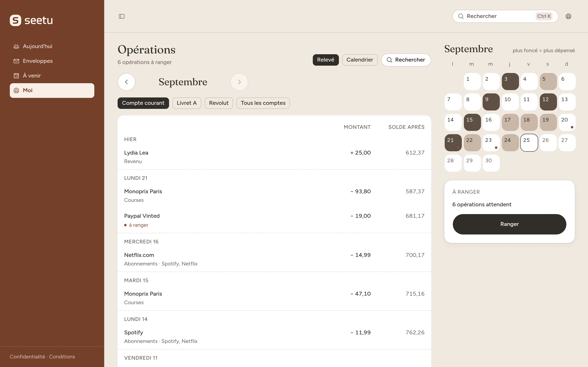Focus the top Rechercher search field
Image resolution: width=588 pixels, height=367 pixels.
coord(505,16)
